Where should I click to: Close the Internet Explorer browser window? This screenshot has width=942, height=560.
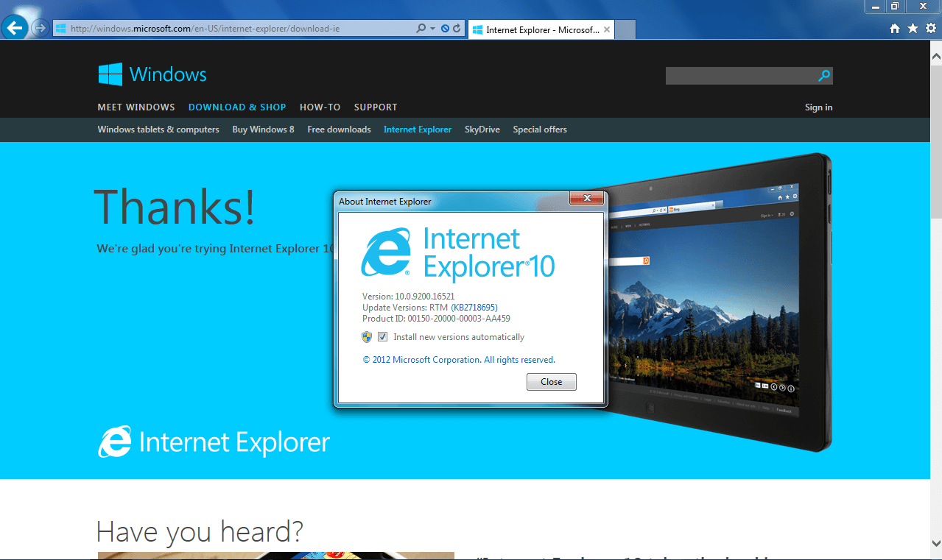pyautogui.click(x=923, y=6)
